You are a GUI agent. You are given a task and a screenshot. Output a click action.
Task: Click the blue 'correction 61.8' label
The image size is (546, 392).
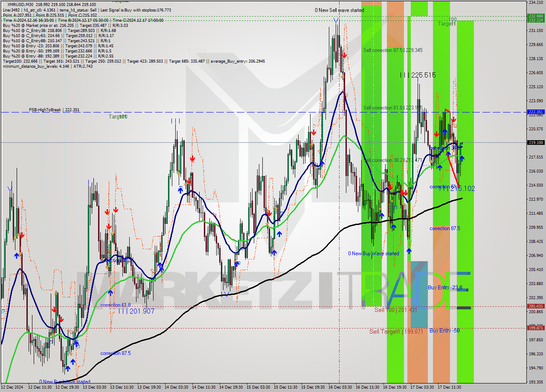coord(115,305)
